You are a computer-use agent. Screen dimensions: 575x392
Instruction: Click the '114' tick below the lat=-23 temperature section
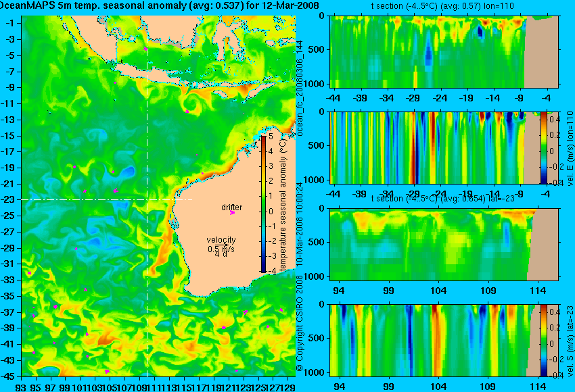[x=538, y=291]
